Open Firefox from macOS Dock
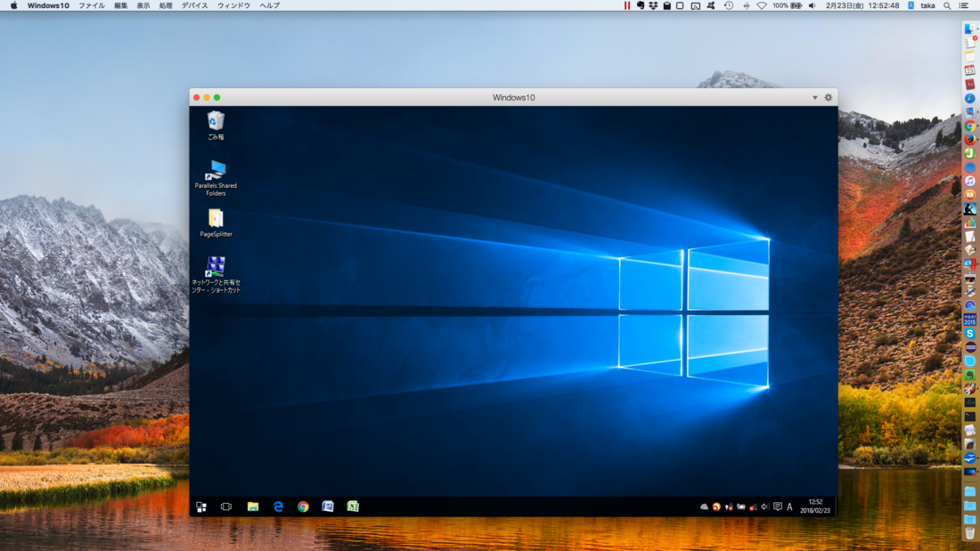The width and height of the screenshot is (980, 551). [970, 140]
